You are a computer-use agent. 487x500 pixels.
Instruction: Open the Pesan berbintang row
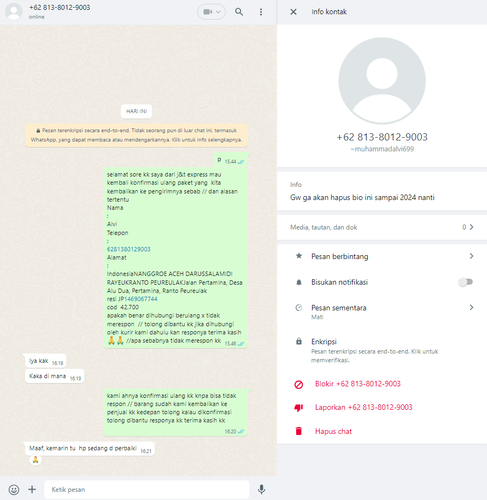tap(382, 256)
